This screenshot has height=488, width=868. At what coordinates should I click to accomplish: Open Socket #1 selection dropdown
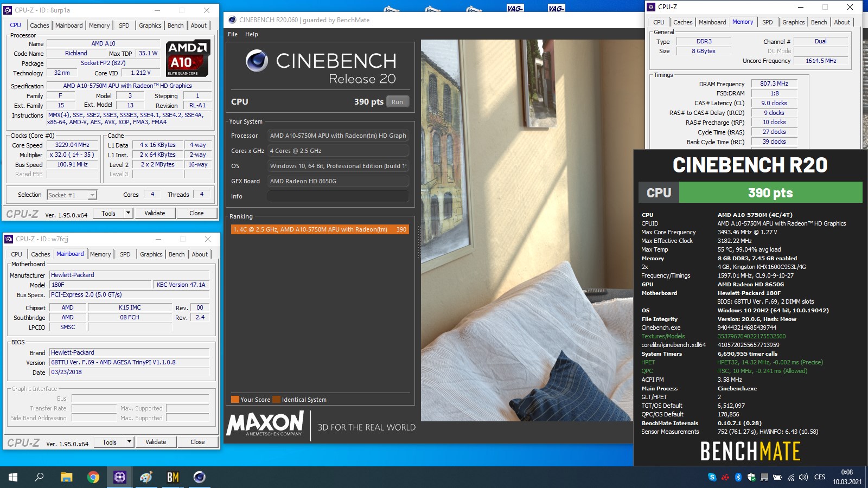[72, 195]
